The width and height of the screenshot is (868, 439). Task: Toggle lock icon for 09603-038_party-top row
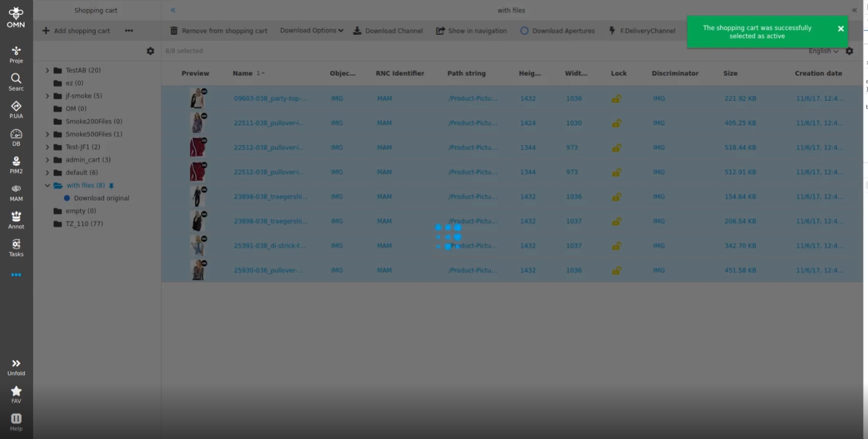point(616,99)
